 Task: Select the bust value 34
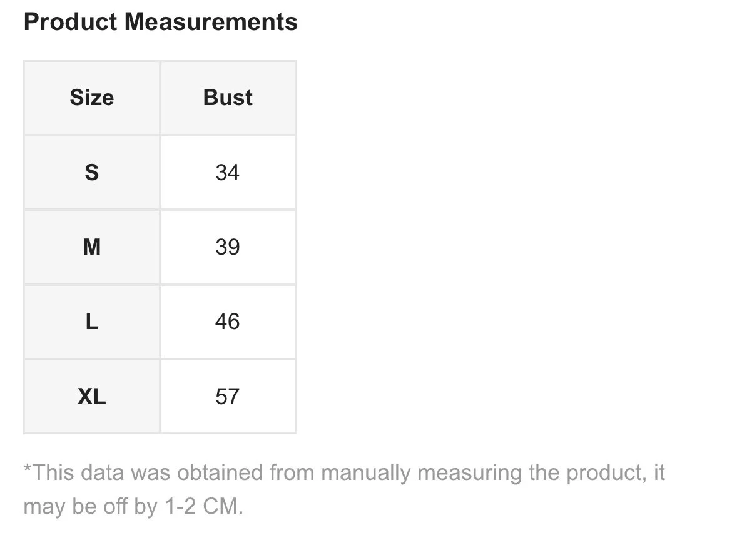(x=228, y=172)
